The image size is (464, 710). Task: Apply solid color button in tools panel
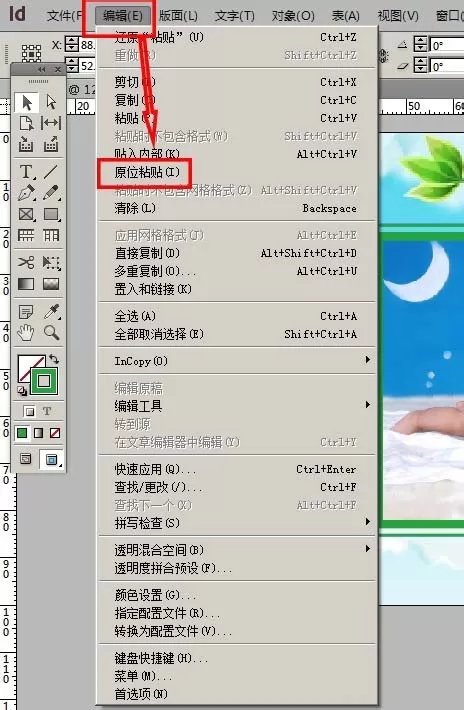pyautogui.click(x=22, y=433)
